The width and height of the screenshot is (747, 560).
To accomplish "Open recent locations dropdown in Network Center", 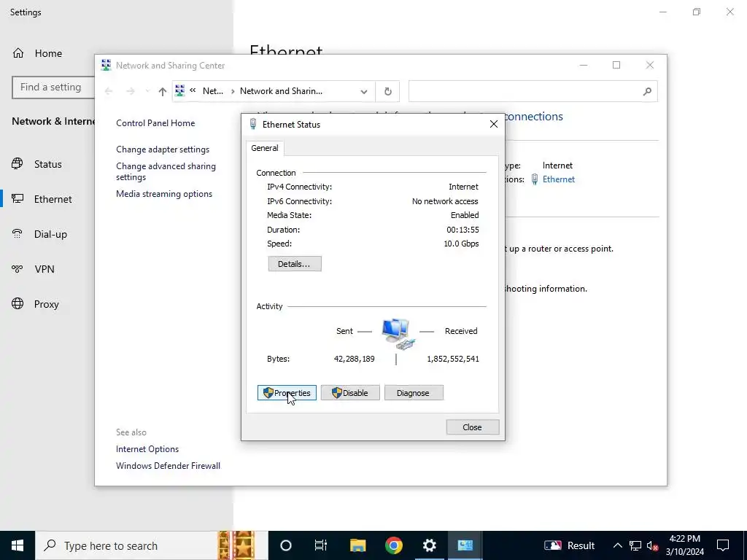I will tap(147, 91).
